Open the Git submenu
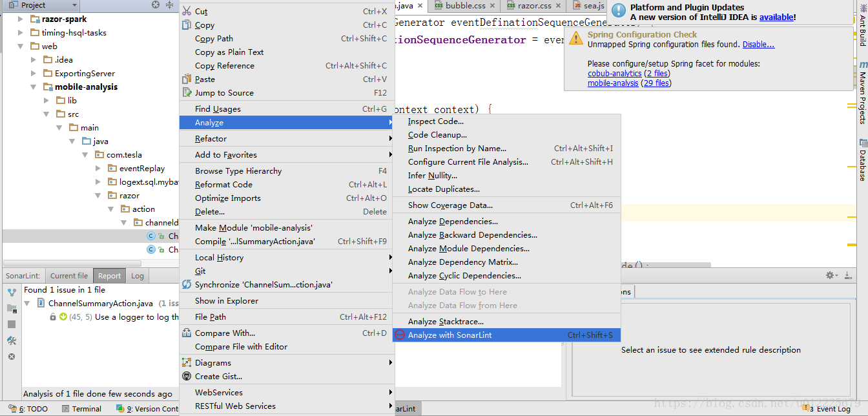Screen dimensions: 868x416 (x=286, y=271)
